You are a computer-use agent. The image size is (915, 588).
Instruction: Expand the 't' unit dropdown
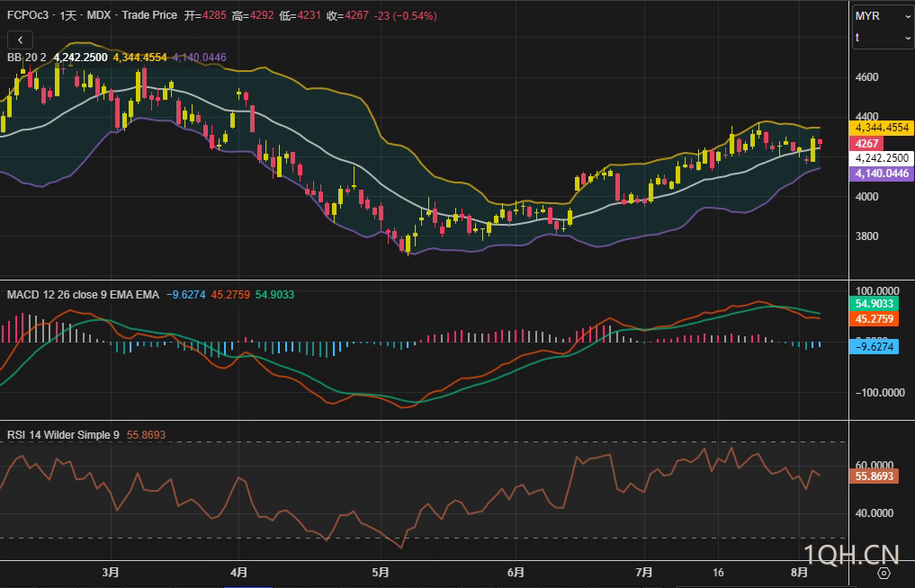tap(883, 38)
